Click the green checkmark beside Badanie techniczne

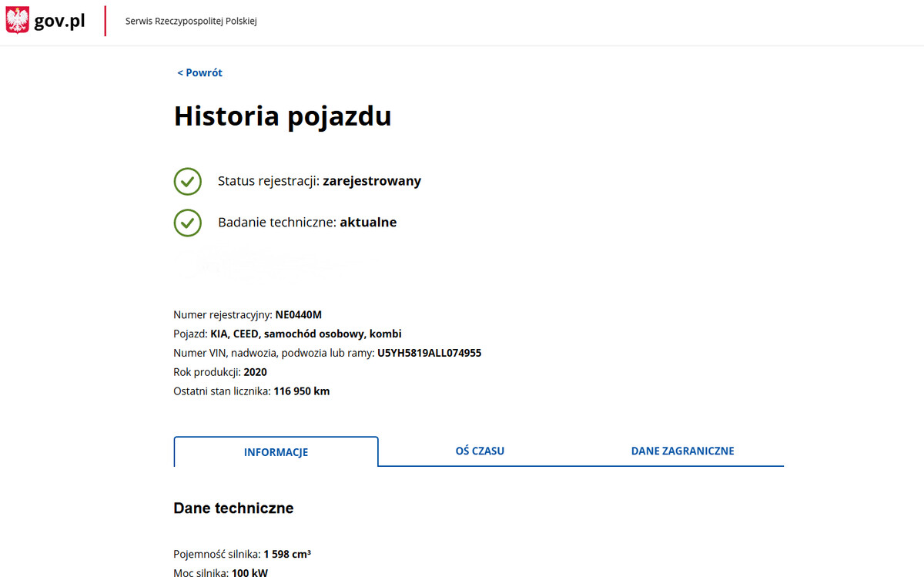(x=187, y=223)
